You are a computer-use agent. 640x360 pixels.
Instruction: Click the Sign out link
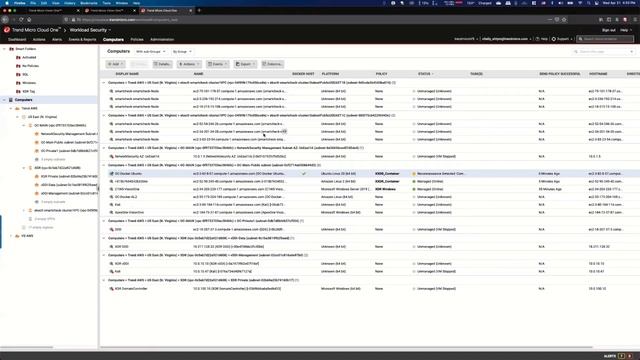click(x=609, y=30)
